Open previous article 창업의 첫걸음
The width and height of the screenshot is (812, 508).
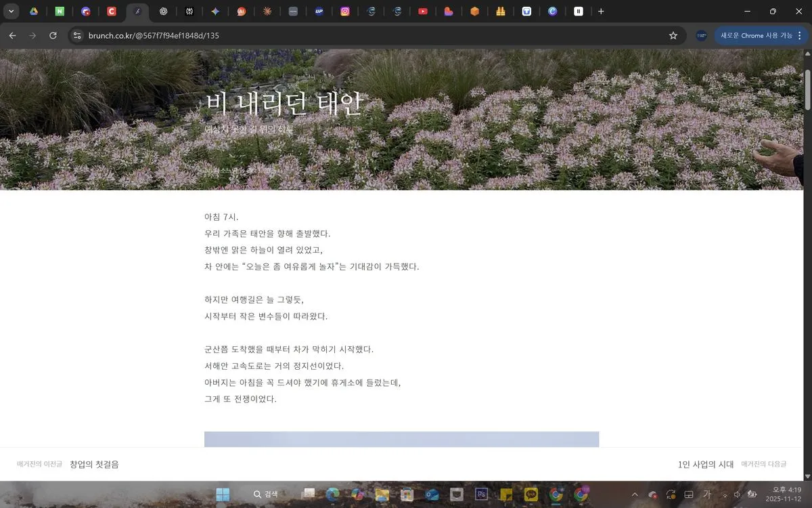[x=94, y=464]
